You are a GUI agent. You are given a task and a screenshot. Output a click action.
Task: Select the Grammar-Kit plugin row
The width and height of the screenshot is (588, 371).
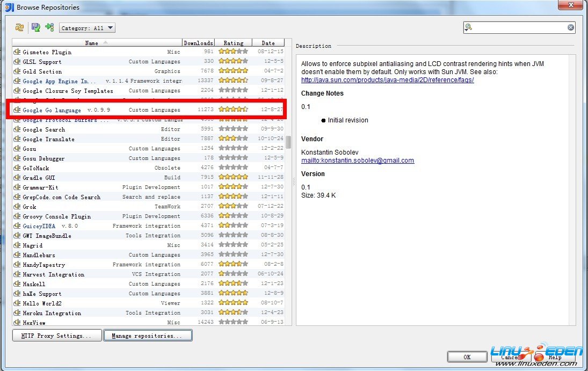pos(149,187)
